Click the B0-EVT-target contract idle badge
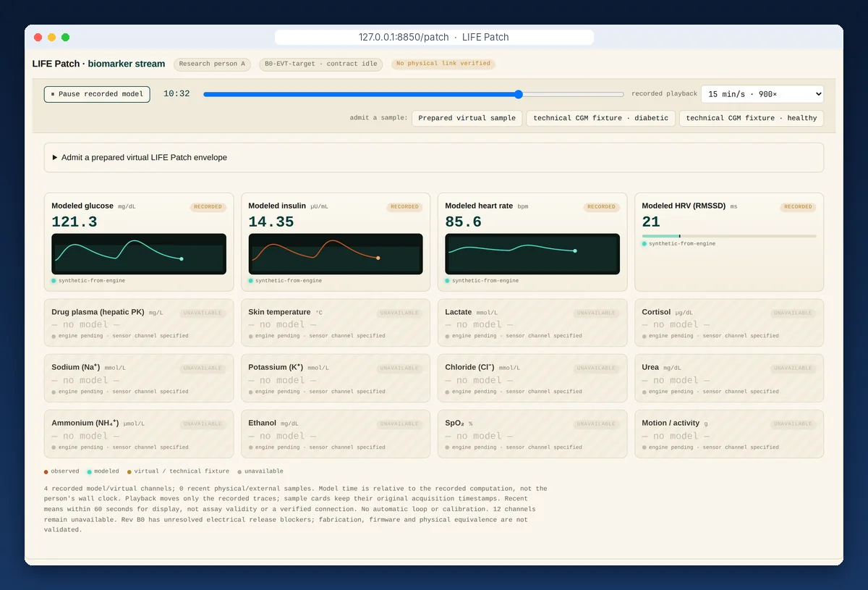This screenshot has height=590, width=868. tap(321, 64)
